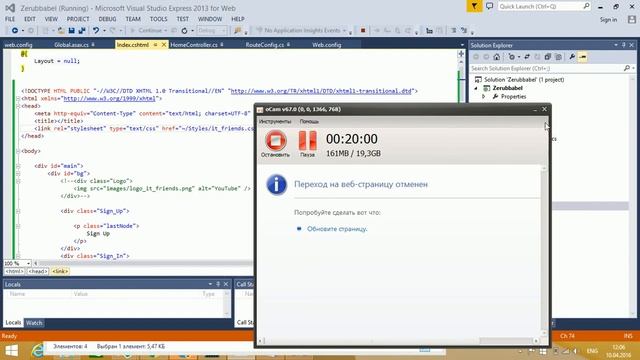Switch to the Watch tab

[34, 323]
